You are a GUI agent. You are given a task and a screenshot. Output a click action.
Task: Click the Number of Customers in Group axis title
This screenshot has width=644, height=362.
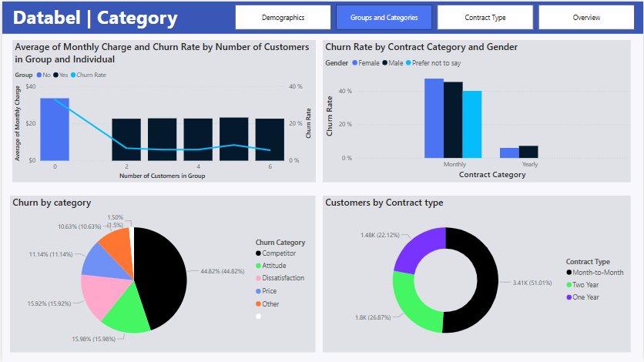coord(163,176)
